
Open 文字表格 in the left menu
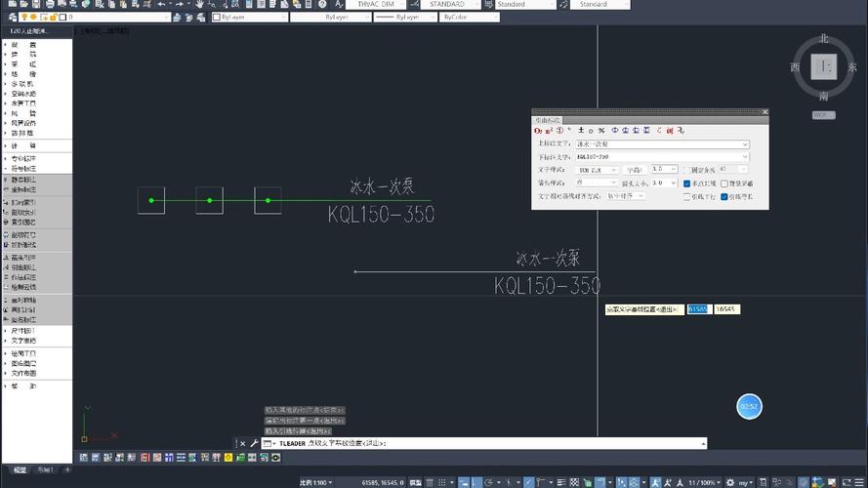[23, 341]
